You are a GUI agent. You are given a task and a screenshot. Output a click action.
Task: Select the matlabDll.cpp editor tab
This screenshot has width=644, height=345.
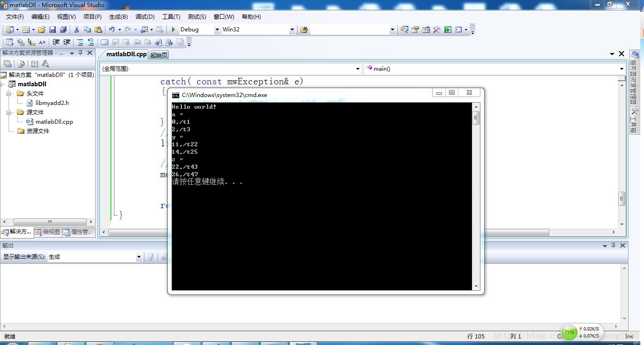pyautogui.click(x=126, y=54)
